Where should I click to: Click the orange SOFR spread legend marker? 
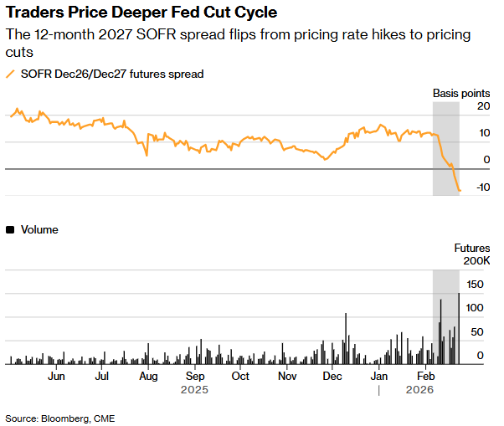pos(10,74)
